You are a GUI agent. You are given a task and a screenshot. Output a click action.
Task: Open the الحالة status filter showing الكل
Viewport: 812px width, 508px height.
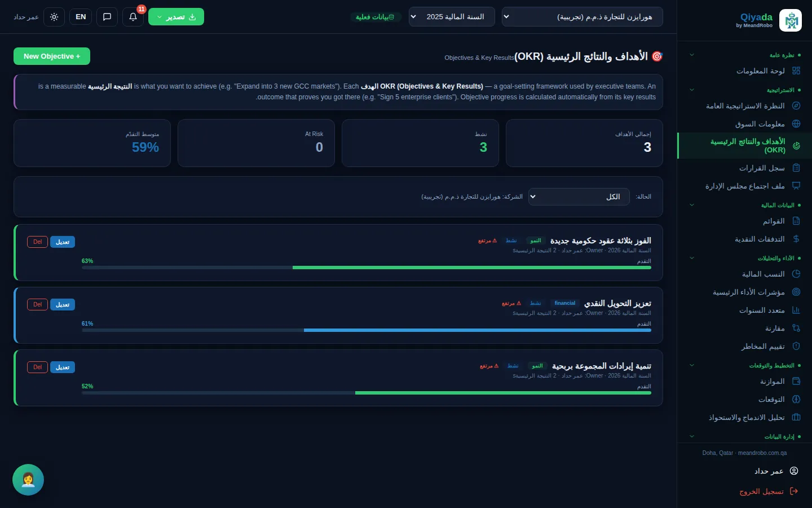pyautogui.click(x=579, y=196)
